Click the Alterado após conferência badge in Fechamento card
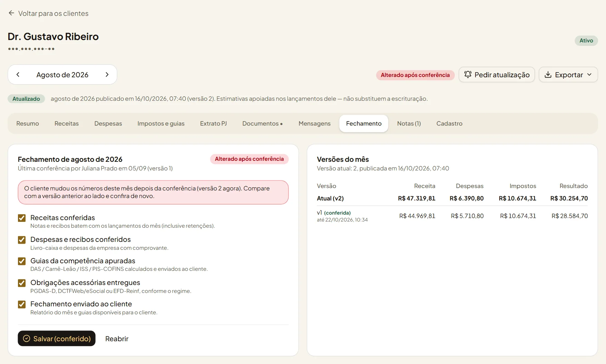Viewport: 606px width, 364px height. [249, 159]
